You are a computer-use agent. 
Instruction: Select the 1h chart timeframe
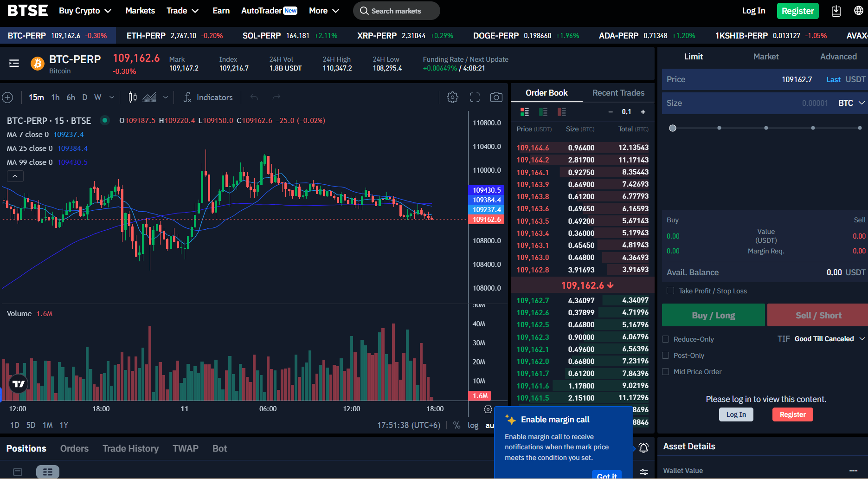pos(55,97)
